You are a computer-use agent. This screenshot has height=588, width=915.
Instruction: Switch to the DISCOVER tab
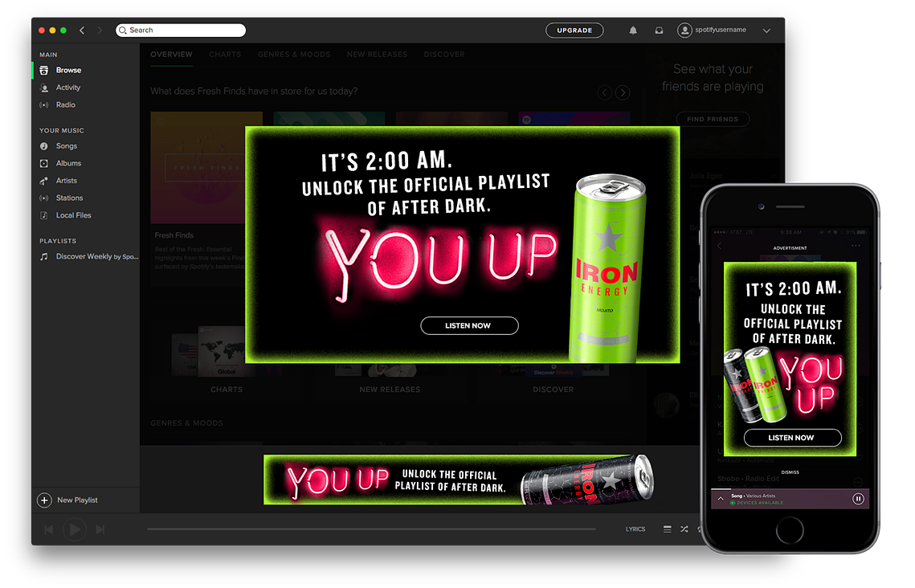[x=445, y=55]
